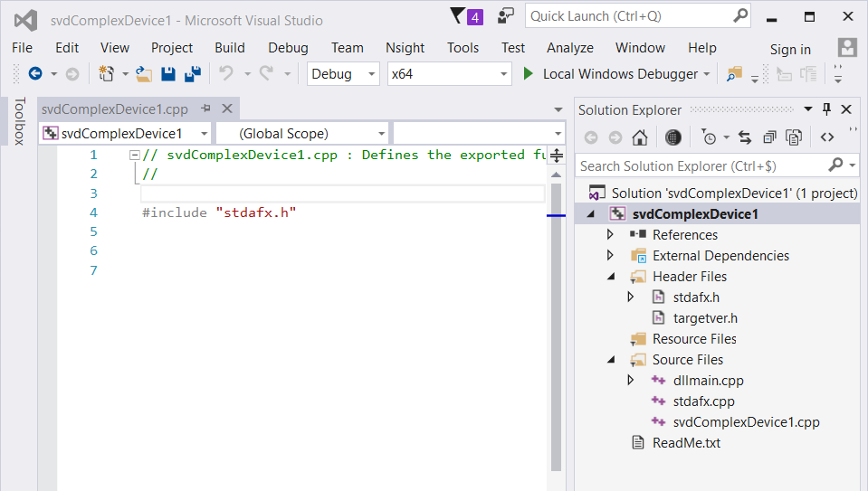Pin the svdComplexDevice1.cpp tab
Image resolution: width=868 pixels, height=491 pixels.
point(206,109)
